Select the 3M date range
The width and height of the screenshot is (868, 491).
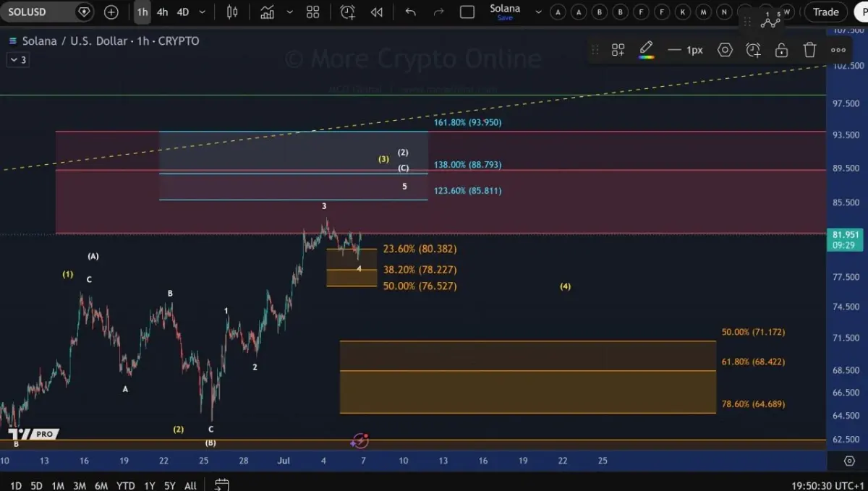click(80, 485)
